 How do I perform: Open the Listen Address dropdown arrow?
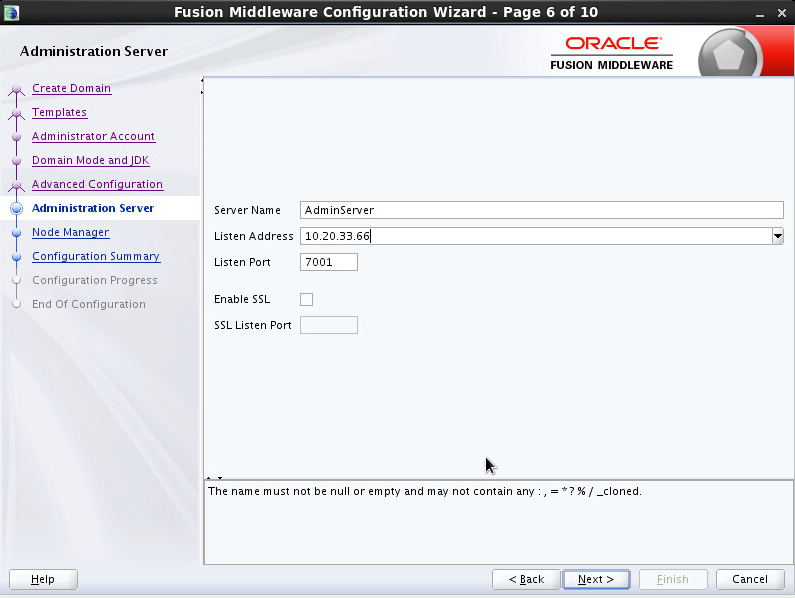pos(777,236)
